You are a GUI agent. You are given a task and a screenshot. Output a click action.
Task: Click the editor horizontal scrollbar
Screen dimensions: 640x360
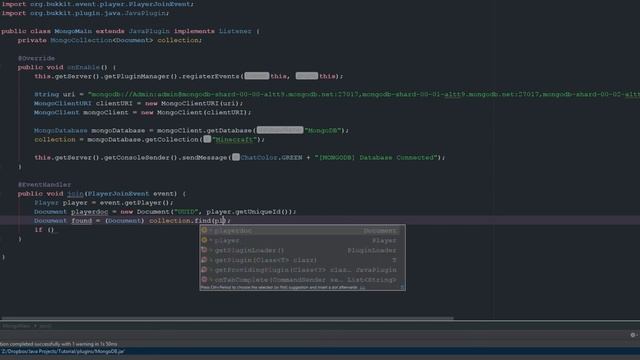[227, 318]
